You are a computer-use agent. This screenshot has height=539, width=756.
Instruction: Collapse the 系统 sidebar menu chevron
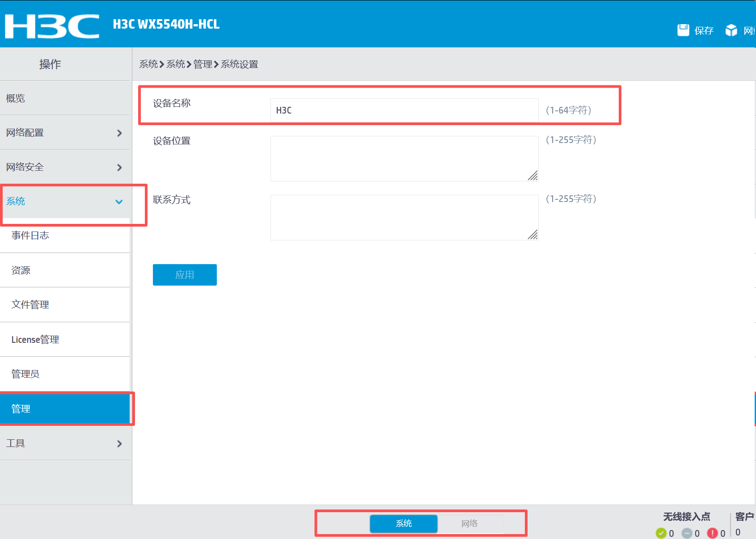(x=119, y=202)
